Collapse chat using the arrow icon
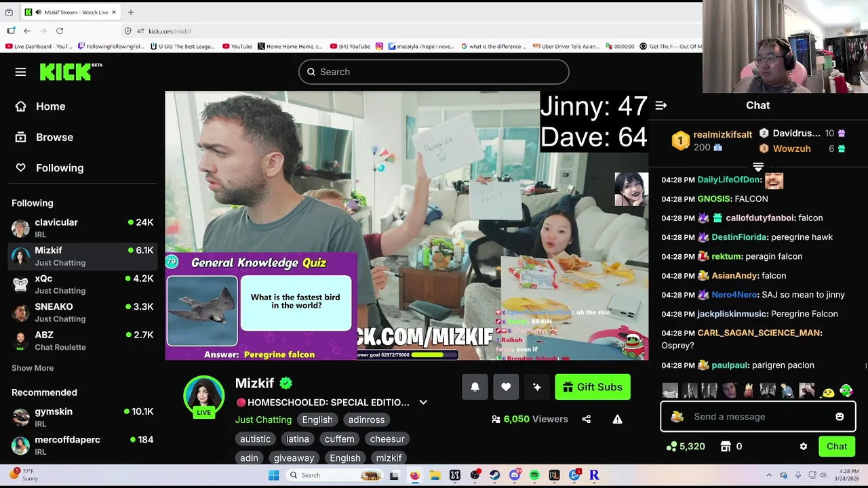Image resolution: width=868 pixels, height=488 pixels. pyautogui.click(x=661, y=105)
